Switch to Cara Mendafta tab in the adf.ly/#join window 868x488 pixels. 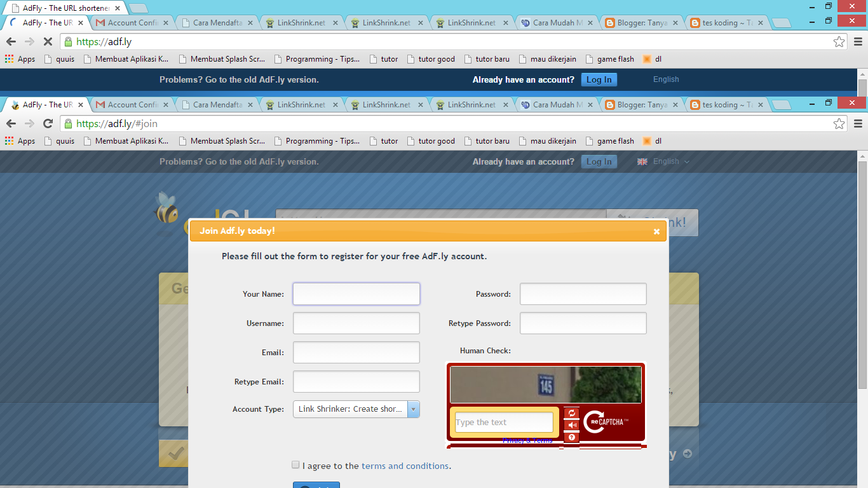tap(217, 105)
